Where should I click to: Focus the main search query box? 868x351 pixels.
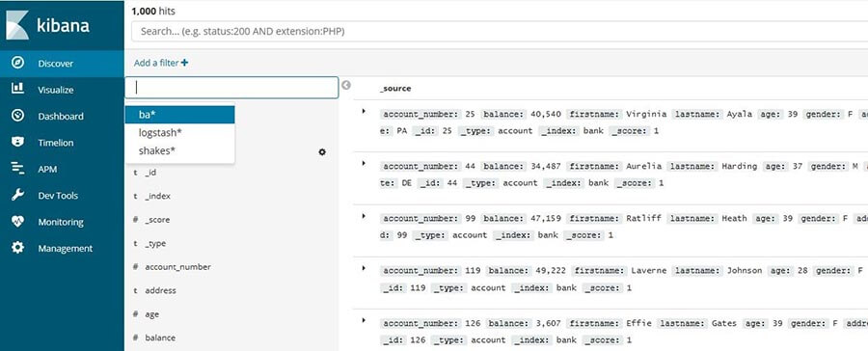coord(500,32)
